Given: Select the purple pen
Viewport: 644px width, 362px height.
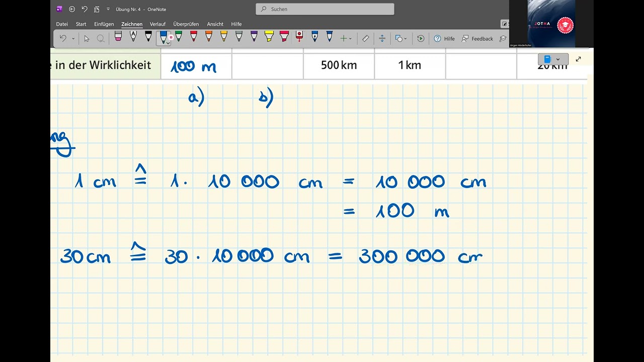Looking at the screenshot, I should (x=254, y=36).
